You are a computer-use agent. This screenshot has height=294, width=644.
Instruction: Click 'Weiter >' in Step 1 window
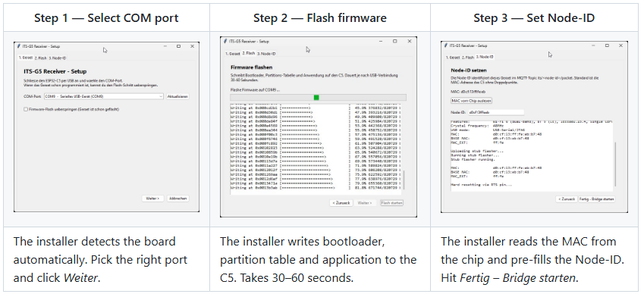[152, 199]
